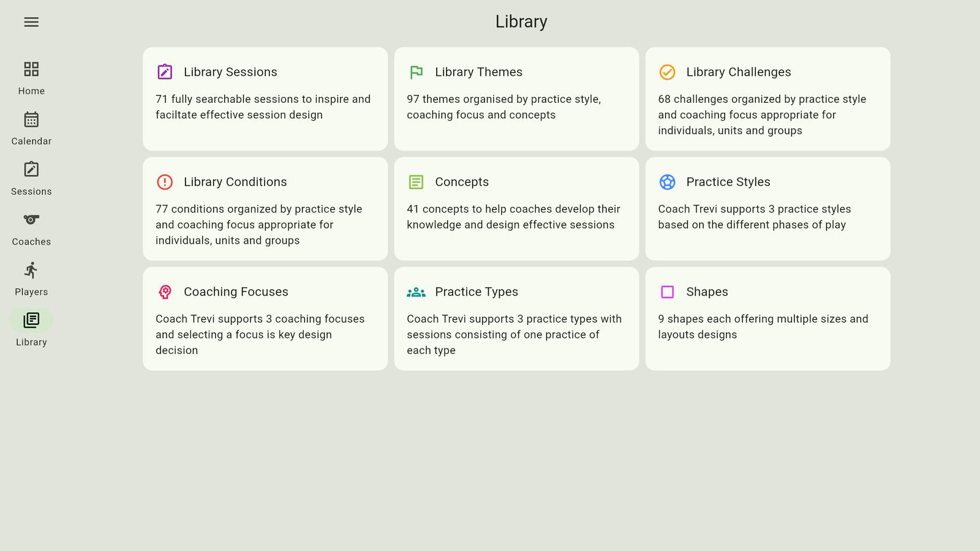Open the Concepts card title
Screen dimensions: 980x551
click(462, 182)
